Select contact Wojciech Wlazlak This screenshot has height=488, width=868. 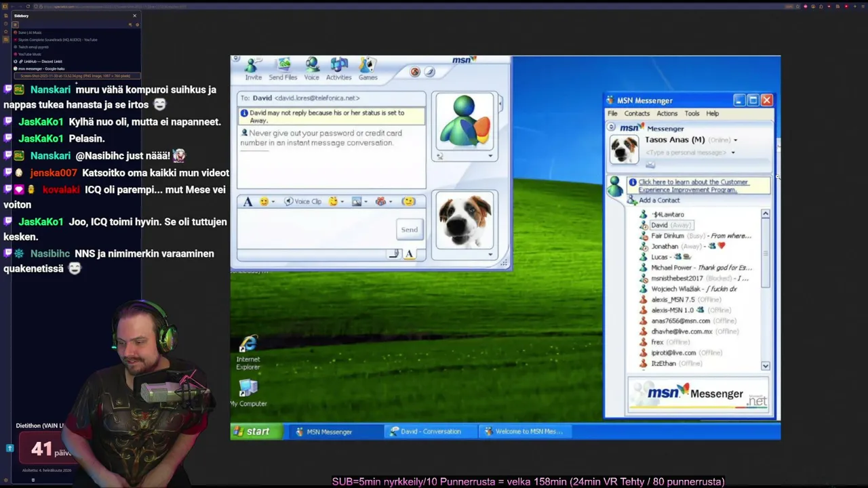pos(688,289)
